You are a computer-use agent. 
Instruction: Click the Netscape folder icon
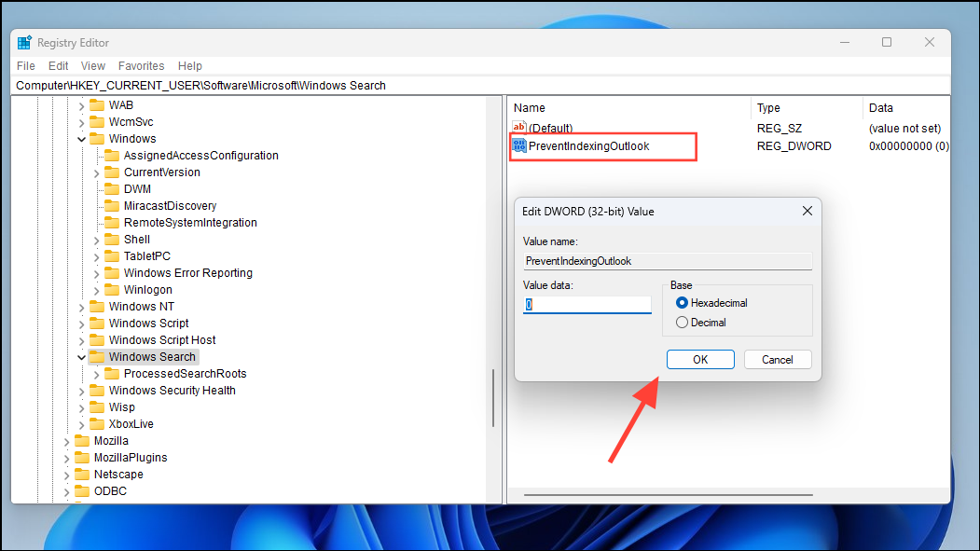82,475
